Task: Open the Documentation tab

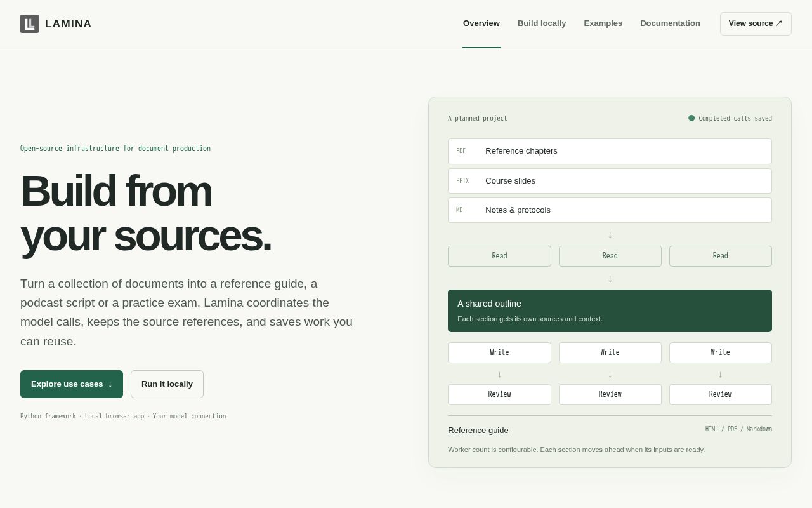Action: pyautogui.click(x=670, y=23)
